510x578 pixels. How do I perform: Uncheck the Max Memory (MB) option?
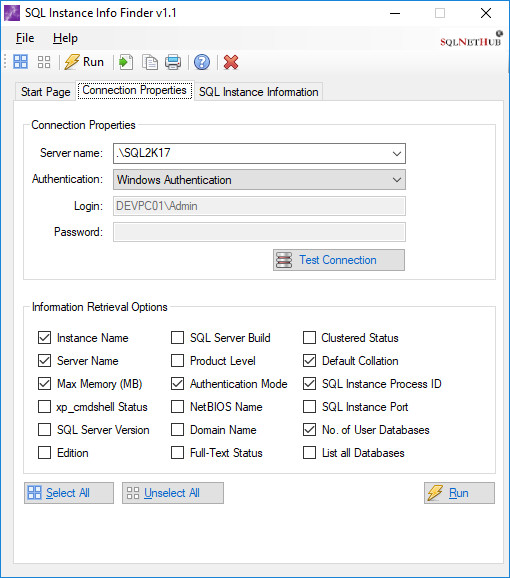click(45, 383)
